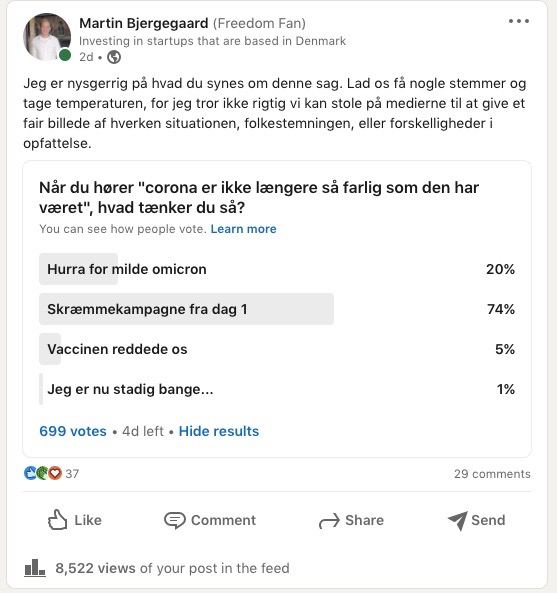Screen dimensions: 557x593
Task: Open the 29 comments section
Action: tap(492, 474)
